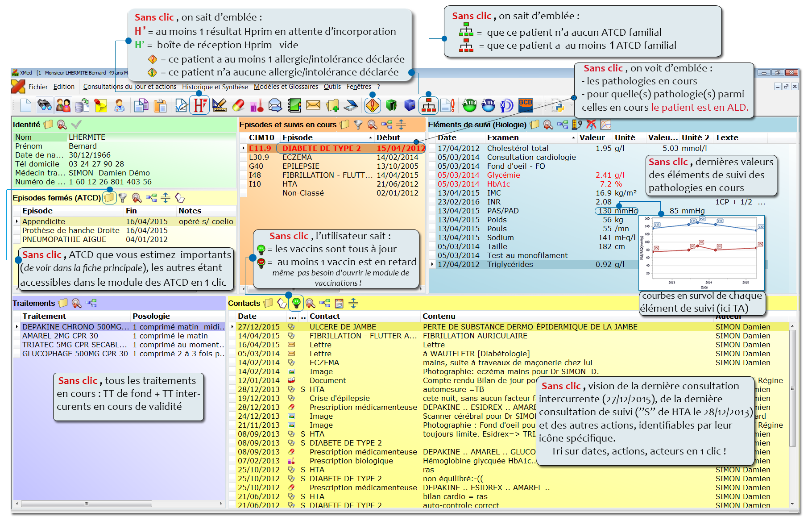
Task: Click the pill medication prescription icon
Action: click(238, 105)
